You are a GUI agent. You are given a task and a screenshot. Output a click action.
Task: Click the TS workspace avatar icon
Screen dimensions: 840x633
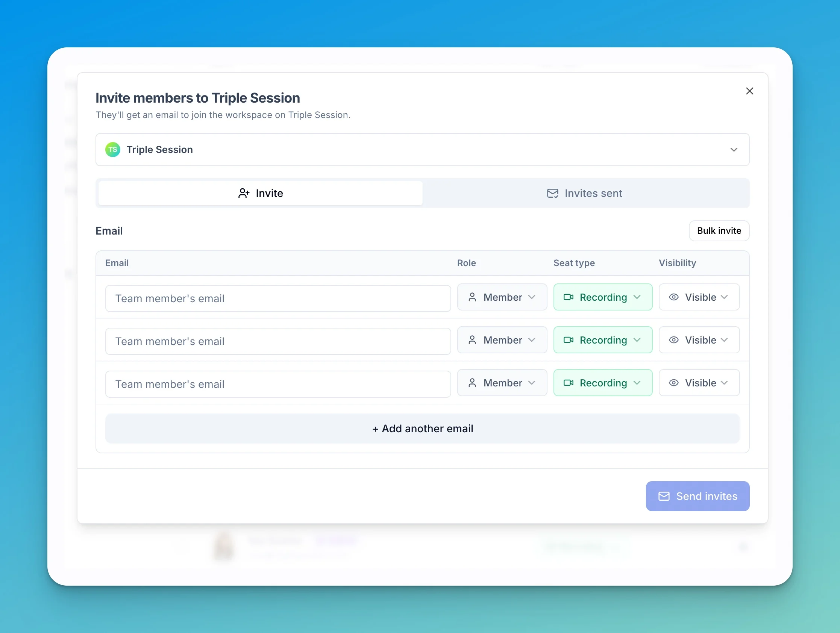tap(113, 150)
